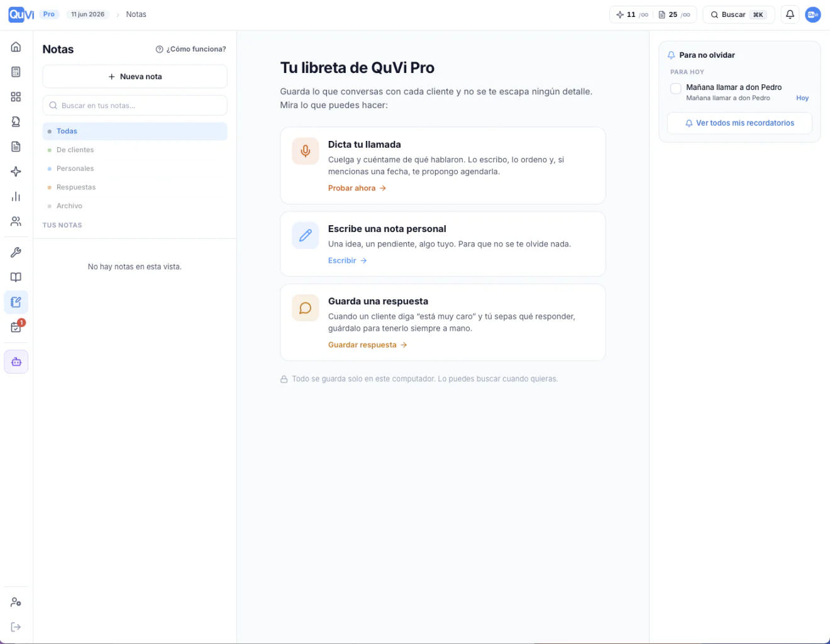Viewport: 830px width, 644px height.
Task: Open the Buscar search button in top bar
Action: click(x=739, y=14)
